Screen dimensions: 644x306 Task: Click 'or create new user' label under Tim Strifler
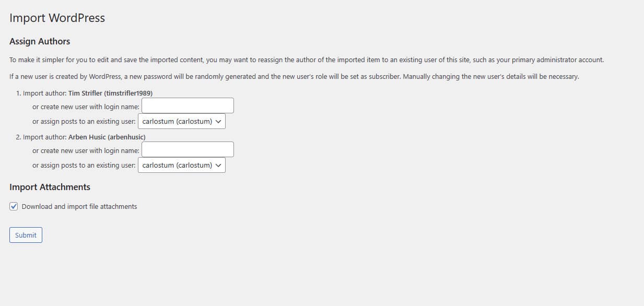86,107
